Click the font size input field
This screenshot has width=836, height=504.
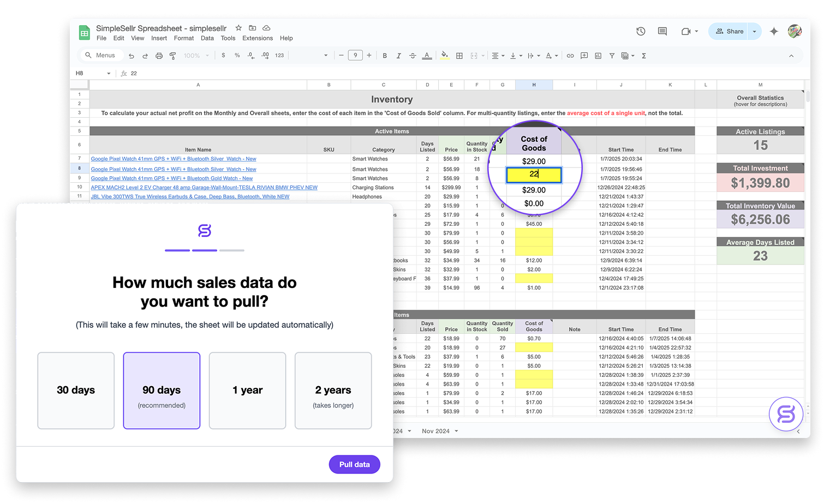click(x=355, y=55)
